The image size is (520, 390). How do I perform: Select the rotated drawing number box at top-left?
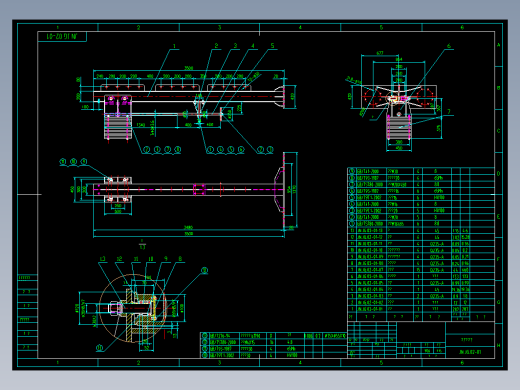[62, 36]
